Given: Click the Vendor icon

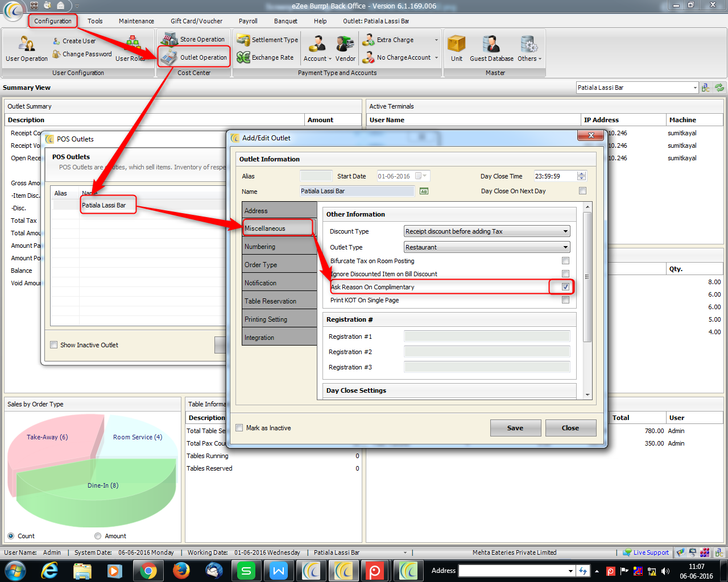Looking at the screenshot, I should (x=345, y=49).
